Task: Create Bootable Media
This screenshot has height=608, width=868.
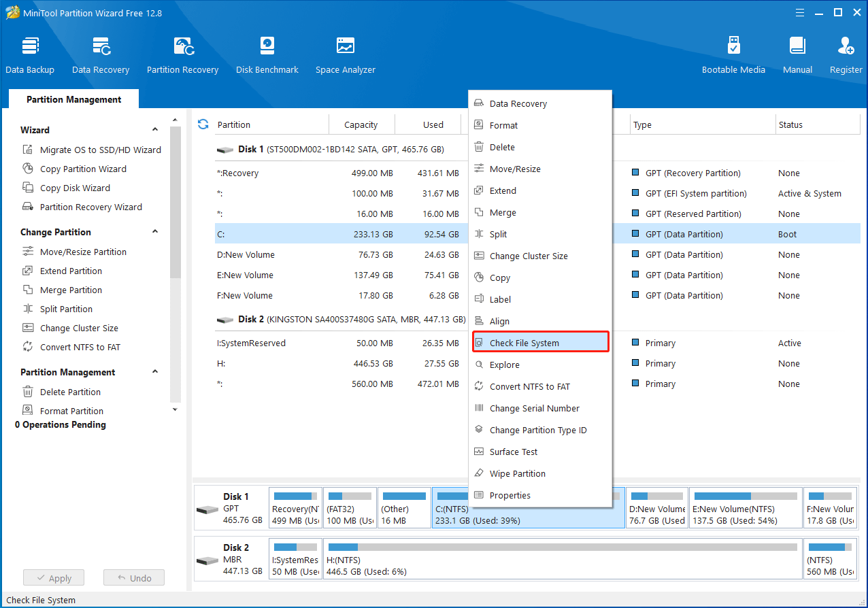Action: point(733,56)
